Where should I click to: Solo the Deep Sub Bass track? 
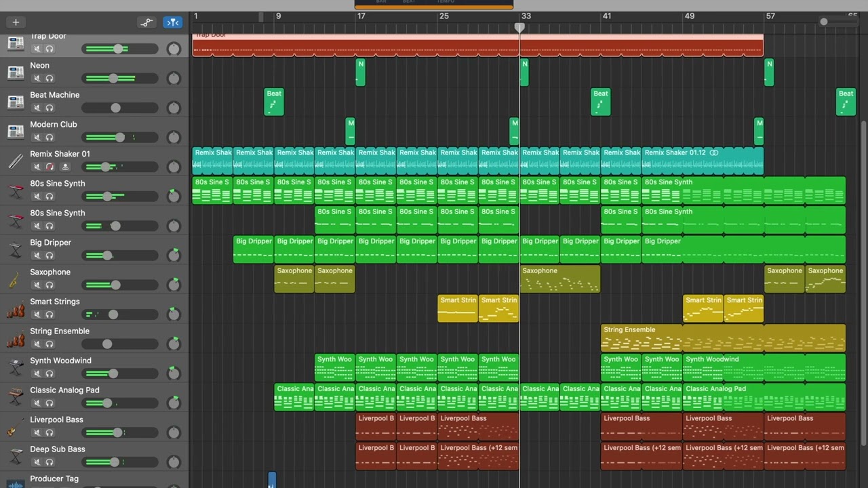click(50, 462)
